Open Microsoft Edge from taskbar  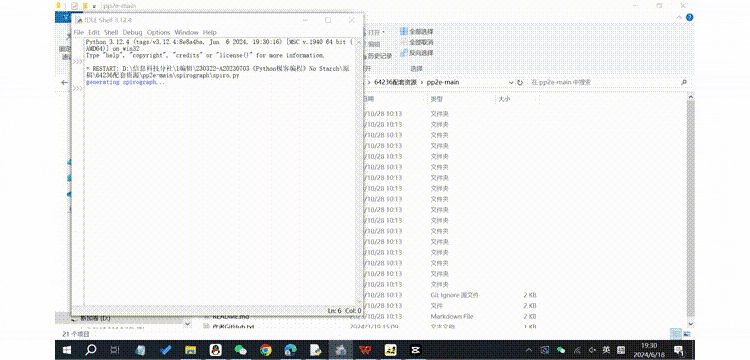[x=290, y=350]
